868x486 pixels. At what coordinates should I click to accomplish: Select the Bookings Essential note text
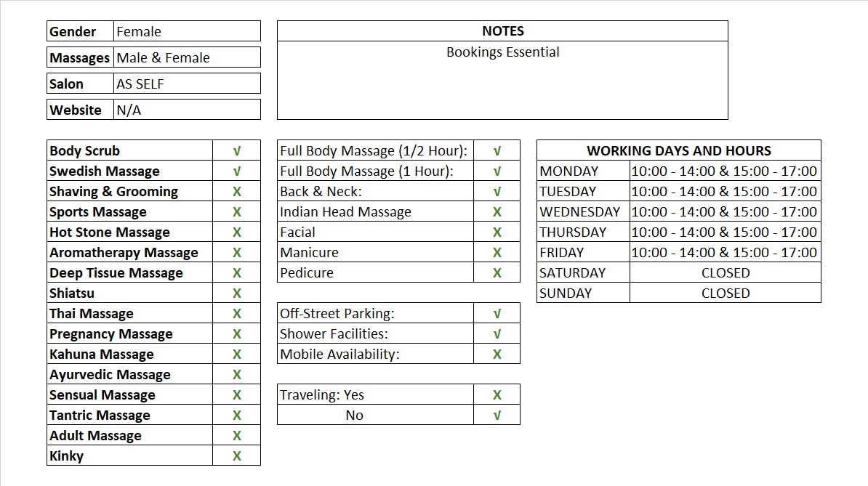[x=502, y=52]
